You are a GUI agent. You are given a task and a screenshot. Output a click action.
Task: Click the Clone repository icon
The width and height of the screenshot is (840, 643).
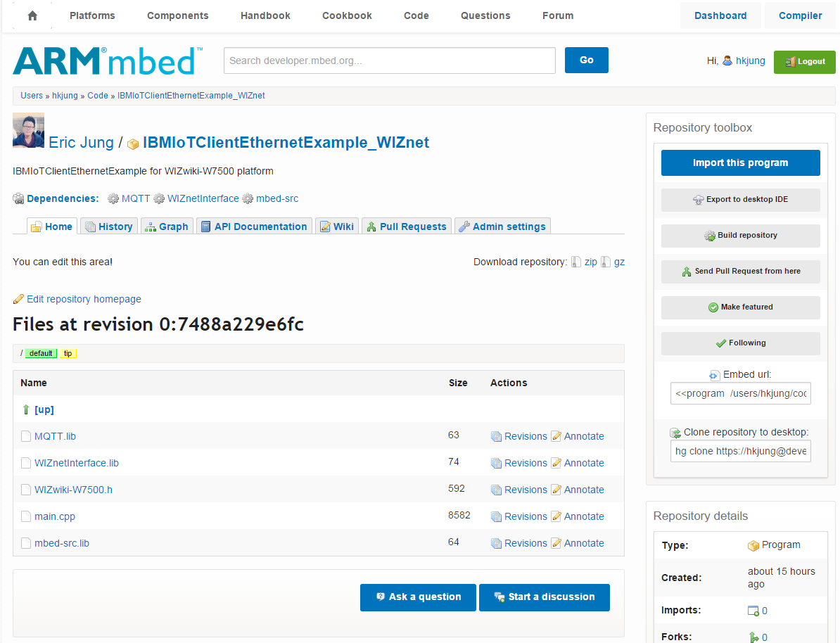click(675, 433)
